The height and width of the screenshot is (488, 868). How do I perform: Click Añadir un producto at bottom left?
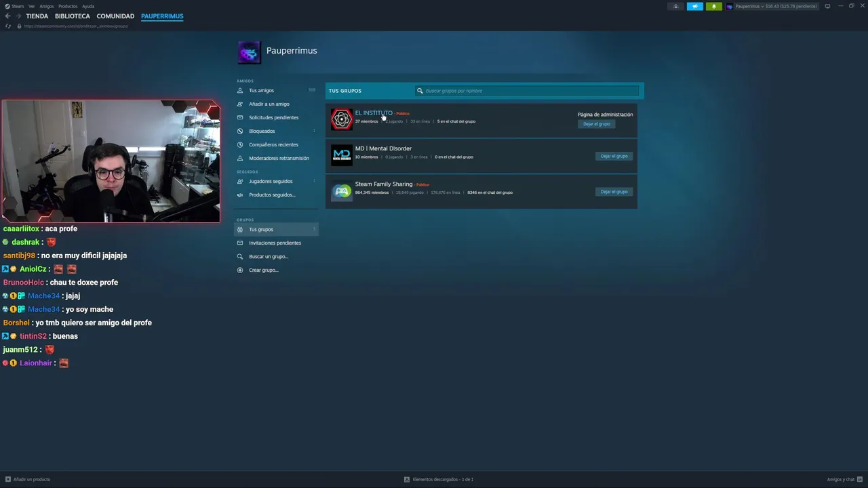pos(28,479)
